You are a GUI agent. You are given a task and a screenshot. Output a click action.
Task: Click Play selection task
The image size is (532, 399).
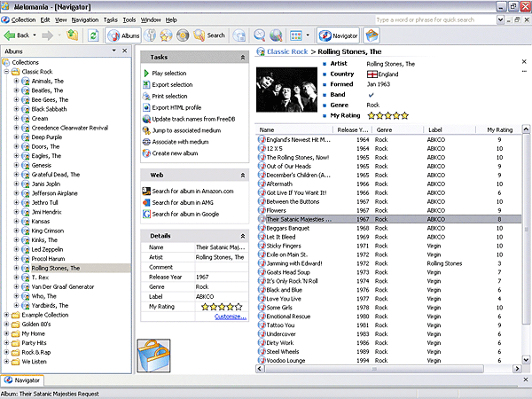(x=169, y=74)
